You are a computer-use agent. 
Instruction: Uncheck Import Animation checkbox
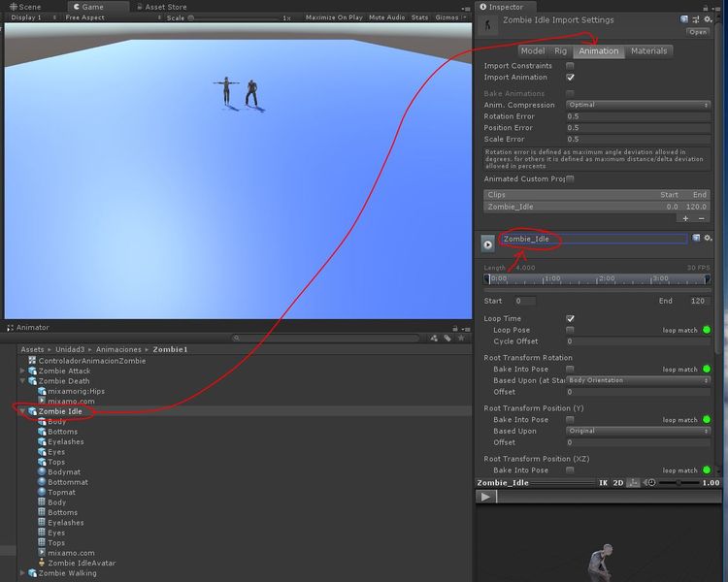570,77
